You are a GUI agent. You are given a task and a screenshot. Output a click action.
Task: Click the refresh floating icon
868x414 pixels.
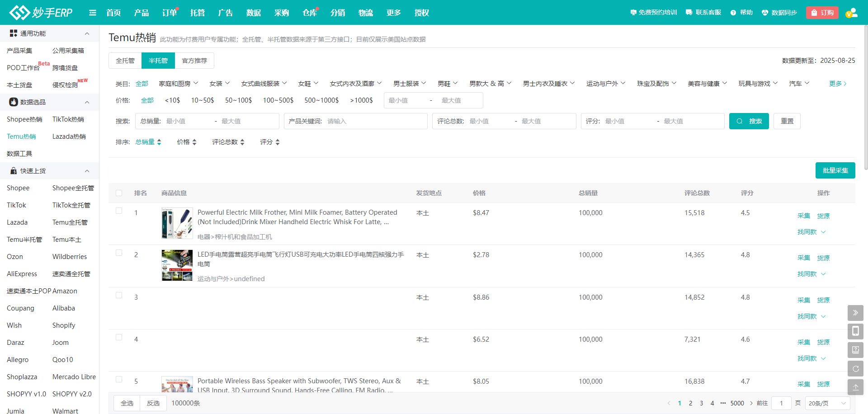pyautogui.click(x=855, y=368)
